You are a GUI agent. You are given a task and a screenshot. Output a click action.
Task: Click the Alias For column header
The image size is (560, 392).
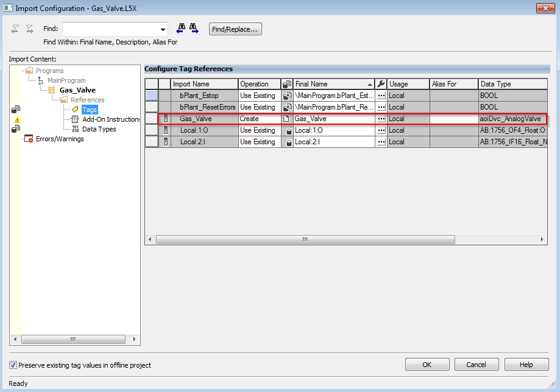click(453, 84)
